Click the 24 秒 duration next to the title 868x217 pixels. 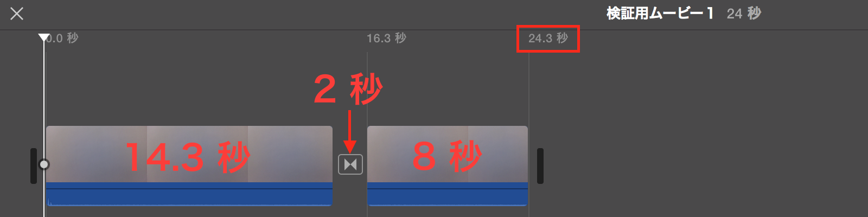click(x=744, y=14)
